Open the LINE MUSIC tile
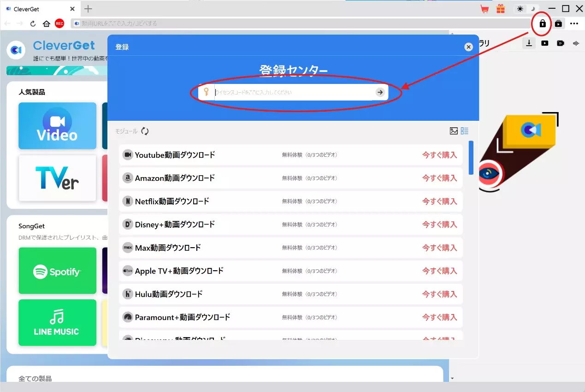This screenshot has width=585, height=392. point(58,323)
